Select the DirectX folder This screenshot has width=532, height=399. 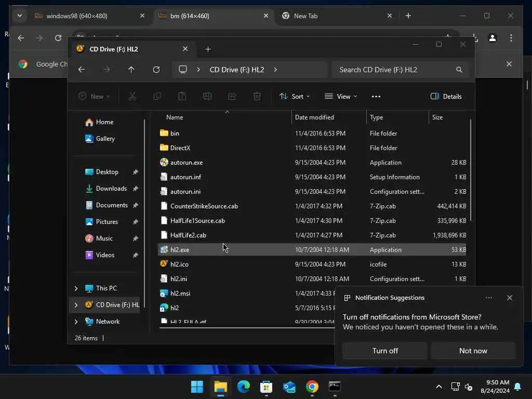[x=312, y=148]
